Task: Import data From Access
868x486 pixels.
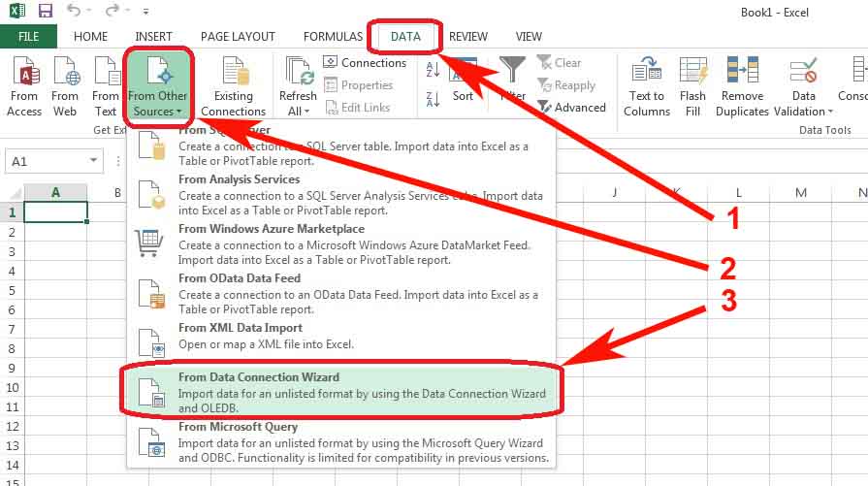Action: point(24,86)
